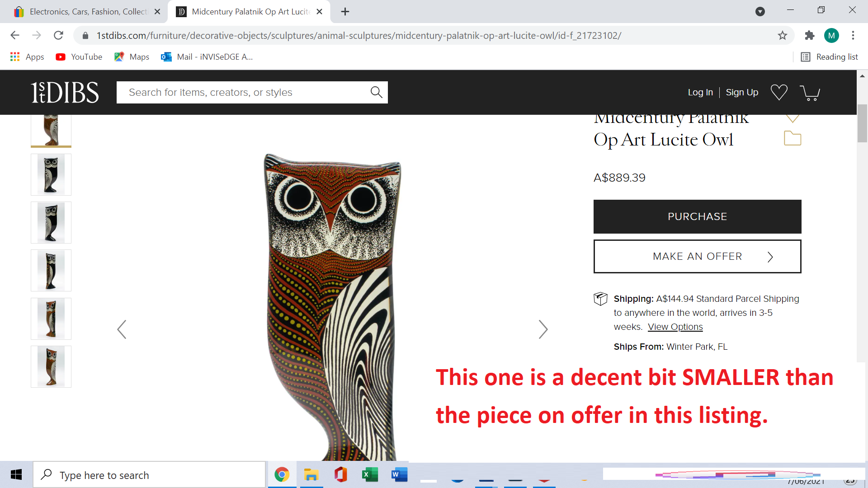Screen dimensions: 868x488
Task: Save item to folder icon
Action: tap(792, 138)
